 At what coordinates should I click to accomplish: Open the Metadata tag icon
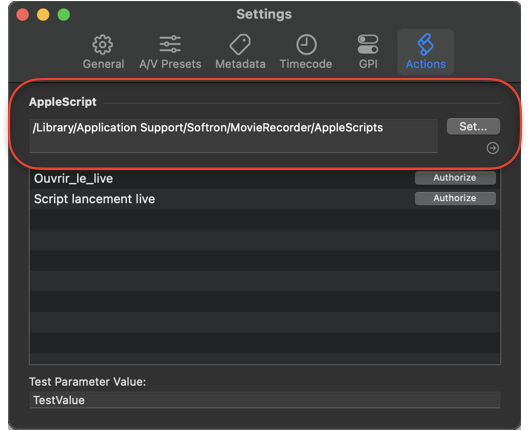click(x=240, y=44)
